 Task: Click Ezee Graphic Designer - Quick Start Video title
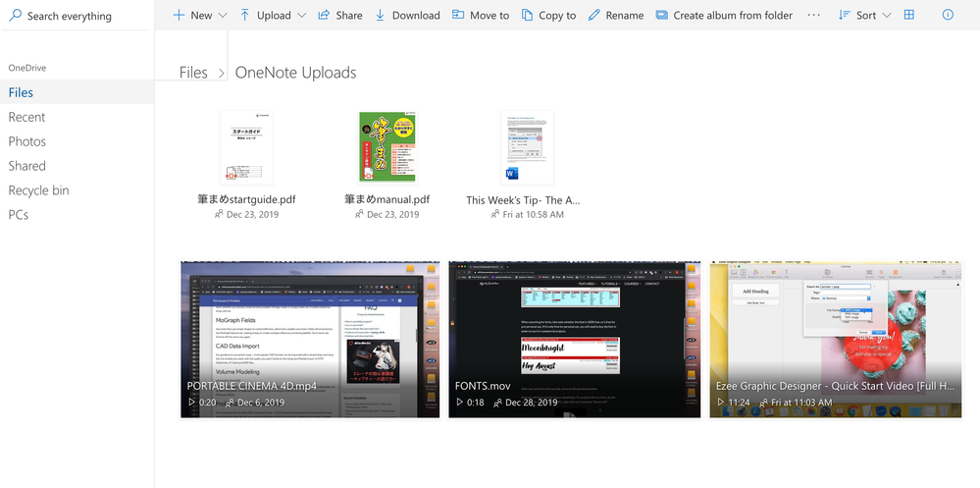(836, 386)
